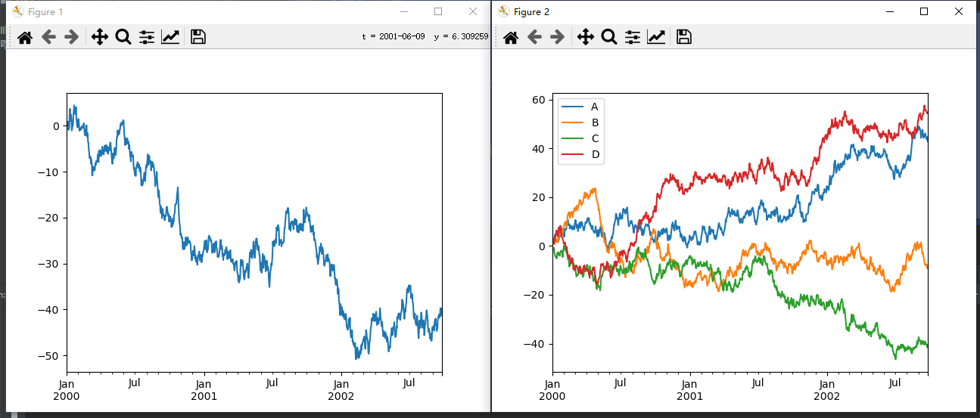Click orange line swatch for B in legend
The image size is (980, 418).
[x=572, y=122]
